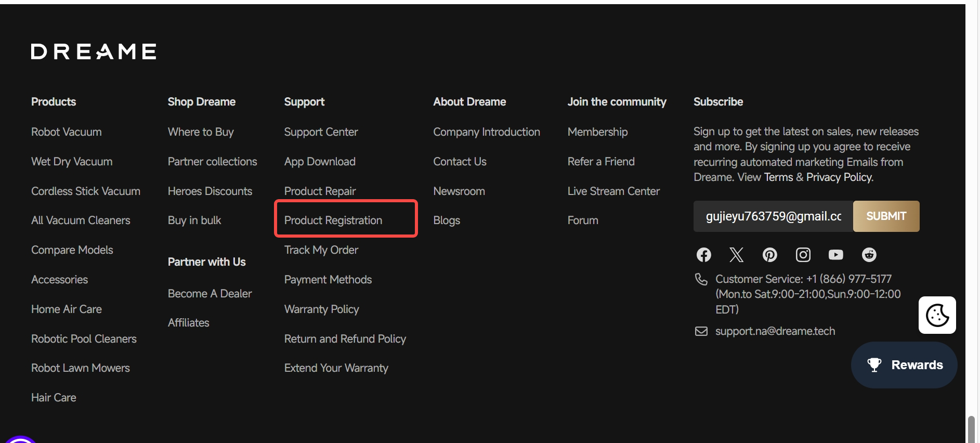
Task: Open the Membership link
Action: (597, 132)
